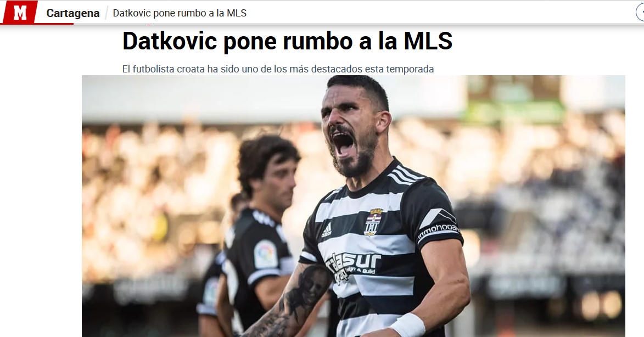This screenshot has height=337, width=644.
Task: Click the adidas logo on the jersey chest
Action: pyautogui.click(x=327, y=231)
